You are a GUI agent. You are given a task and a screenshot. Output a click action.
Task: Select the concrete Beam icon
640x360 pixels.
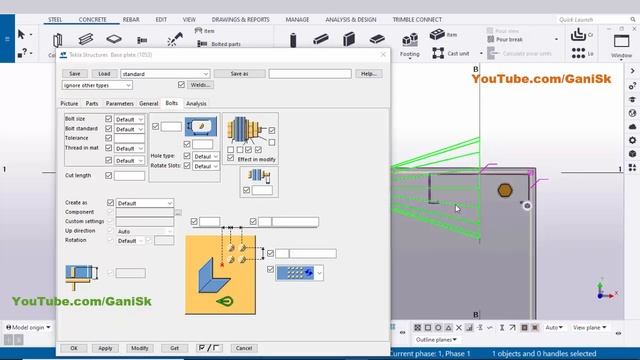pos(321,39)
